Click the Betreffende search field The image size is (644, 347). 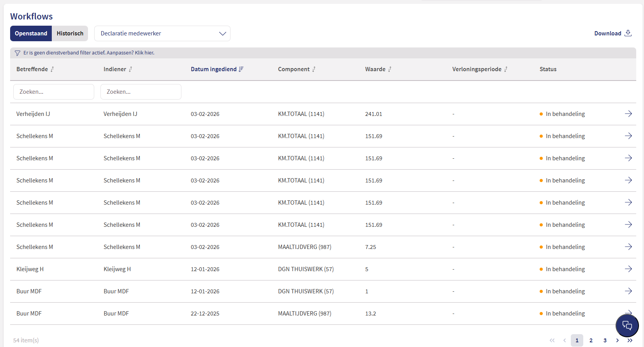54,92
